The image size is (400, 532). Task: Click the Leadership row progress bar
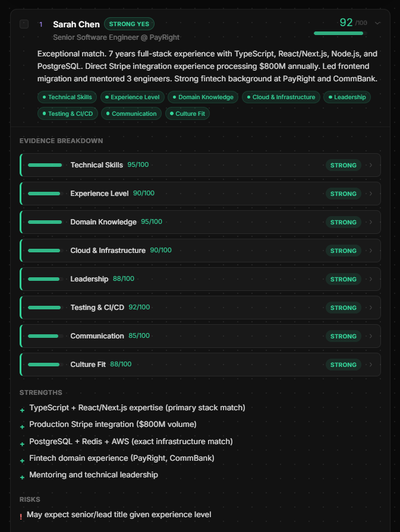pos(45,279)
